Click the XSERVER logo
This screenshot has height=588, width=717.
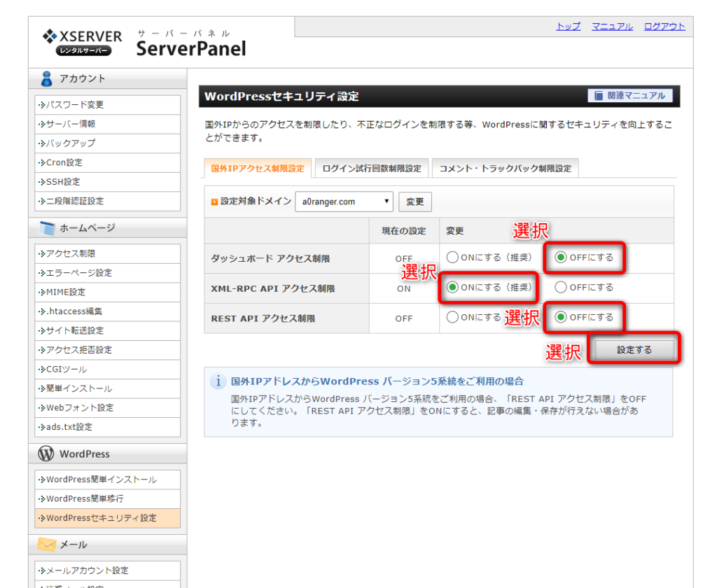(x=83, y=42)
